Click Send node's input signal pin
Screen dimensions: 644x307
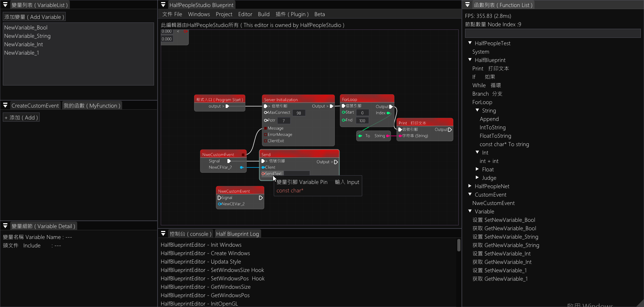click(x=263, y=161)
